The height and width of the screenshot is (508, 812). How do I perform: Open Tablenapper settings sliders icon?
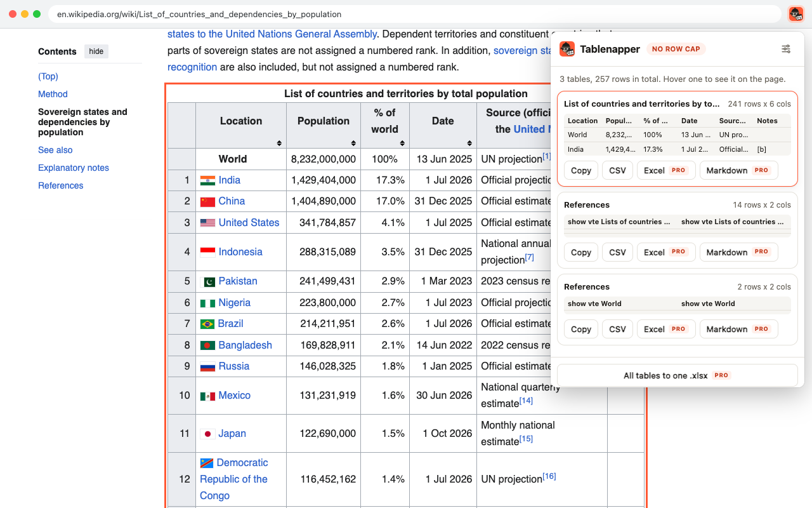click(786, 49)
